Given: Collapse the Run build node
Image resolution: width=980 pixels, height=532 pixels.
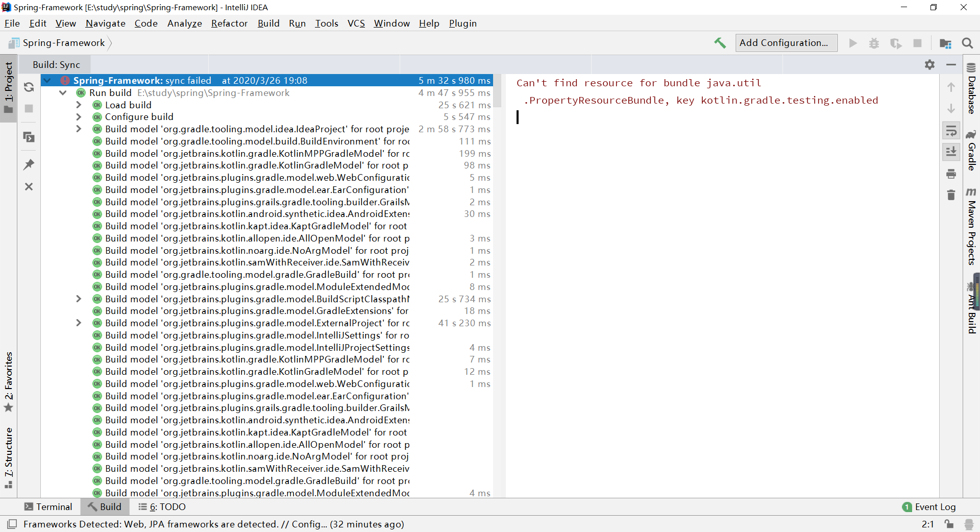Looking at the screenshot, I should coord(63,93).
